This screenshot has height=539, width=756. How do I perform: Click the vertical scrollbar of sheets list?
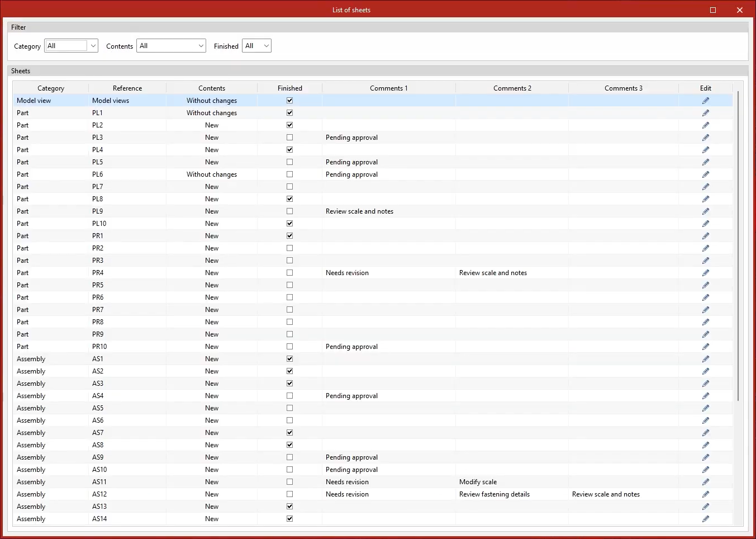point(738,246)
